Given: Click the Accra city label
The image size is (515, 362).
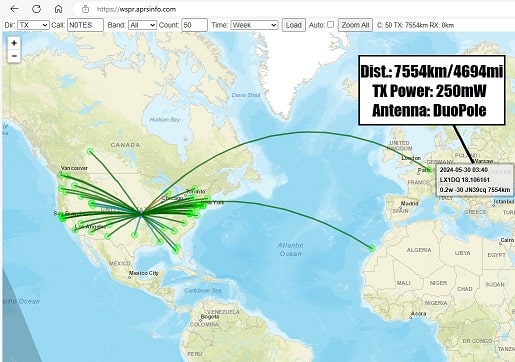Looking at the screenshot, I should coord(418,314).
